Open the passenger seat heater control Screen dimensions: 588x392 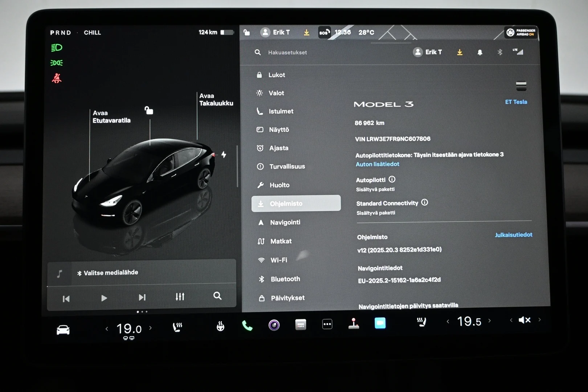[421, 322]
